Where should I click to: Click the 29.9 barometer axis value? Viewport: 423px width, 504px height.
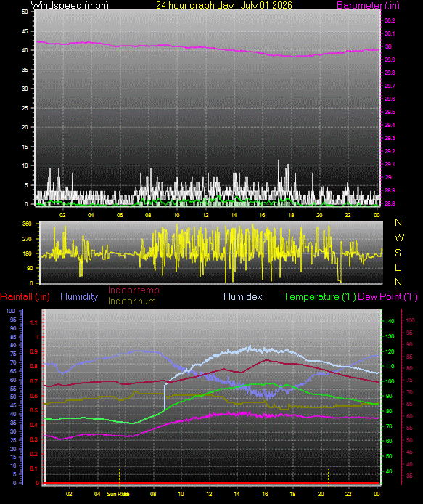click(390, 60)
